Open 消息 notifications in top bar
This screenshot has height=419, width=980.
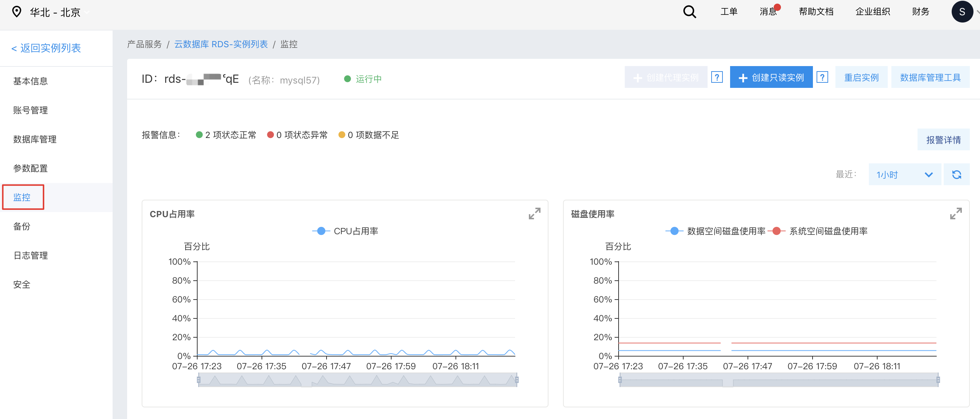click(x=768, y=12)
